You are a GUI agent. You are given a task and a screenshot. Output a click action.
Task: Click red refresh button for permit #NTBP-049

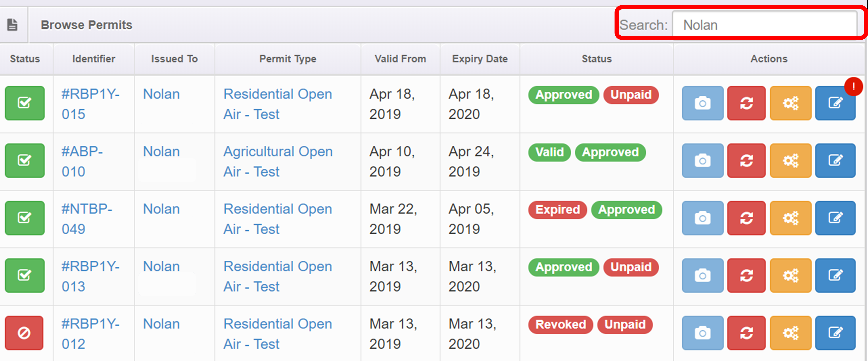coord(746,218)
